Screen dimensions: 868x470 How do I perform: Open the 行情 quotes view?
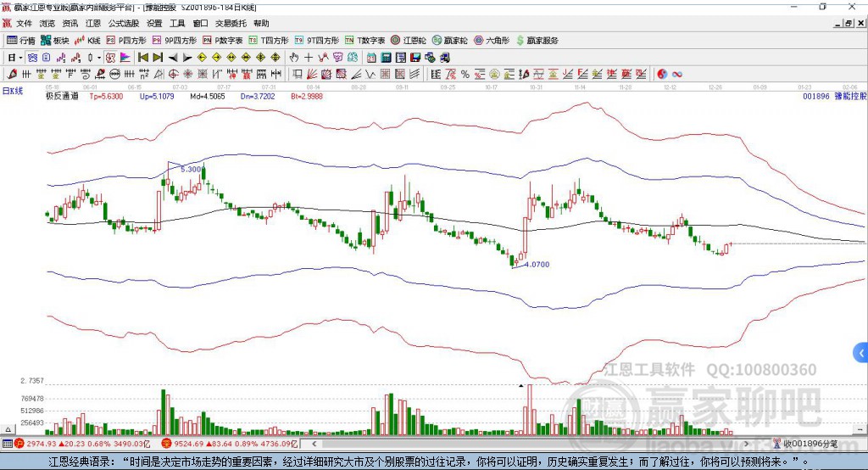(x=20, y=41)
